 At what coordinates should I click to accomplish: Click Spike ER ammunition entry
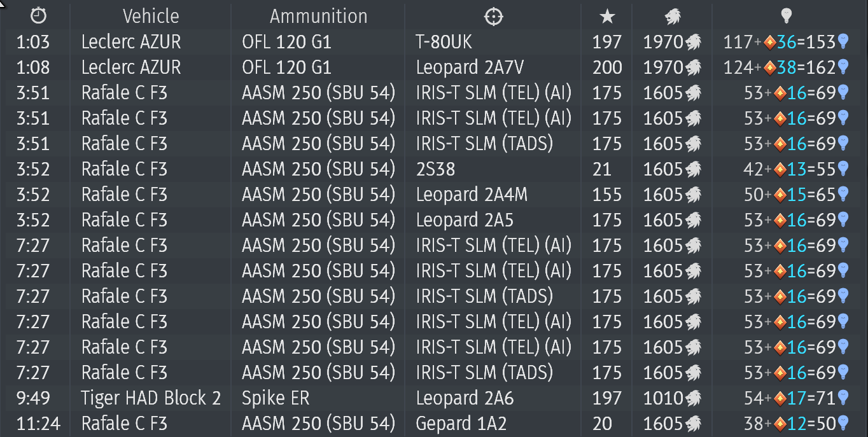click(x=276, y=398)
